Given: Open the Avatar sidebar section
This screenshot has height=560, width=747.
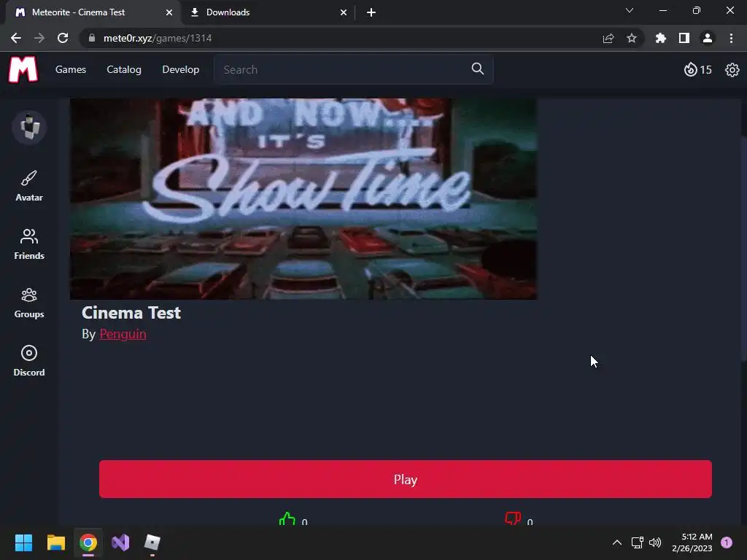Looking at the screenshot, I should (29, 186).
